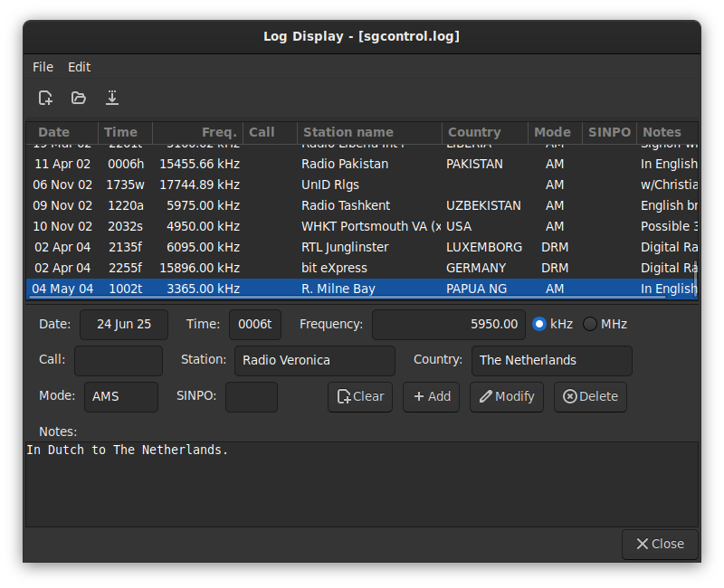Click the 15455.66 kHz frequency cell

click(199, 165)
